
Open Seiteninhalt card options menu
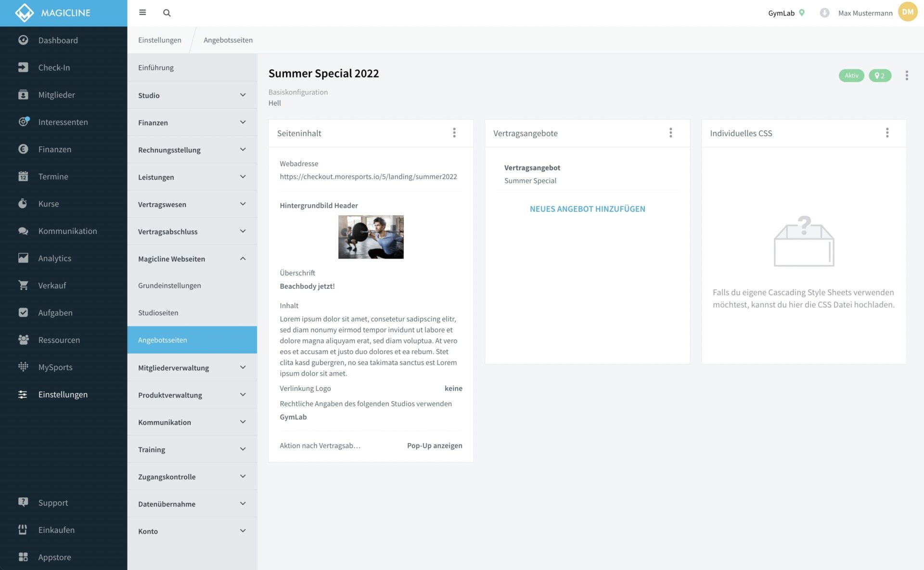(454, 133)
